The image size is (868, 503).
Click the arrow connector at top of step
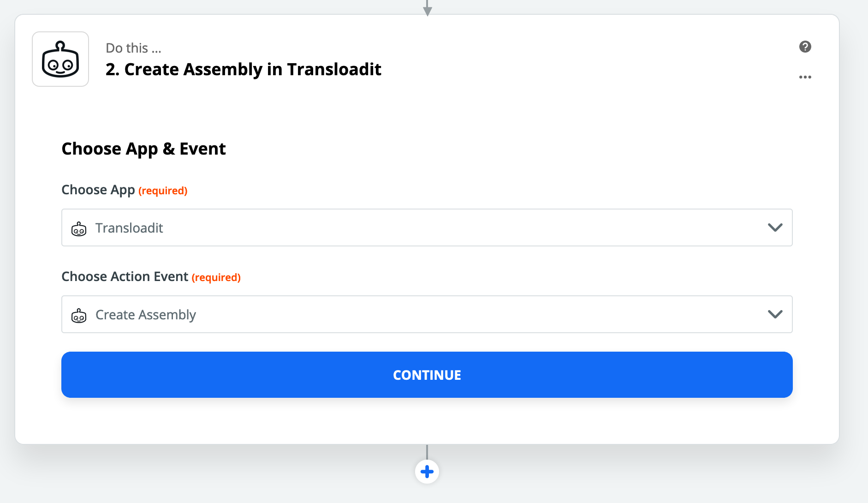tap(427, 9)
